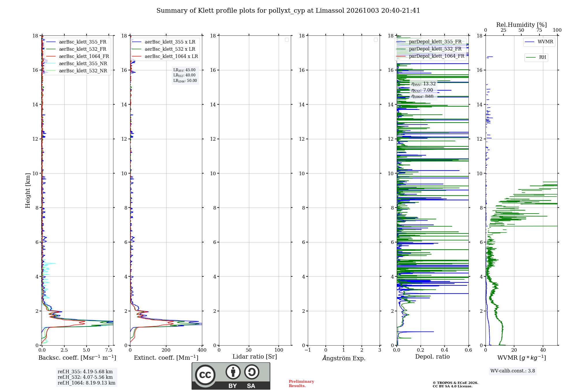Click the RH legend entry
This screenshot has width=577, height=392.
[x=536, y=57]
